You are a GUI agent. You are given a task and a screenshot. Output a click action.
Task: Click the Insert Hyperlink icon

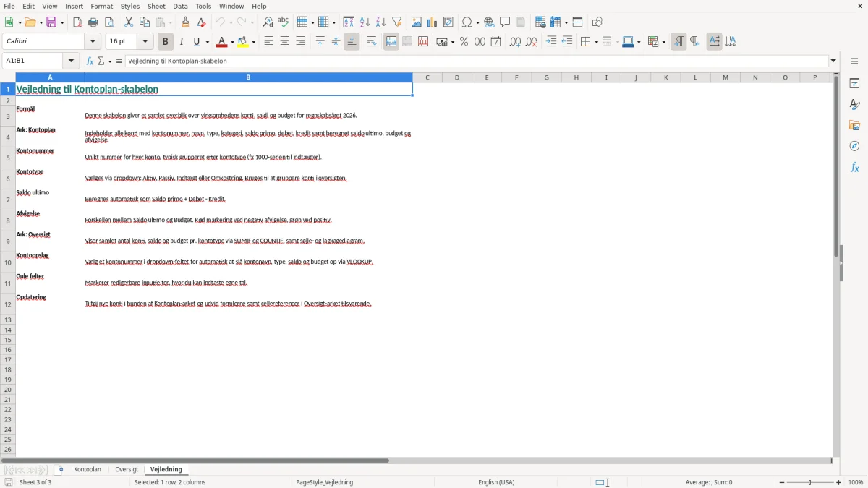point(489,22)
